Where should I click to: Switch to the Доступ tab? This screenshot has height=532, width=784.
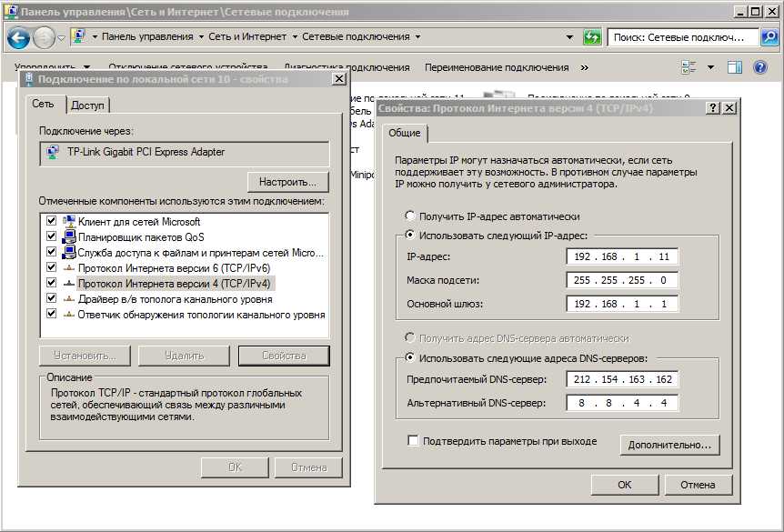coord(88,105)
